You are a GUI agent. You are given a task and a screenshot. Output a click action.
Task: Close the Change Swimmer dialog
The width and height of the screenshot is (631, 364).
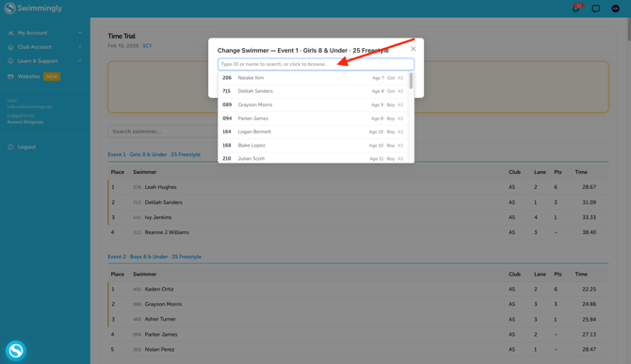[x=413, y=49]
